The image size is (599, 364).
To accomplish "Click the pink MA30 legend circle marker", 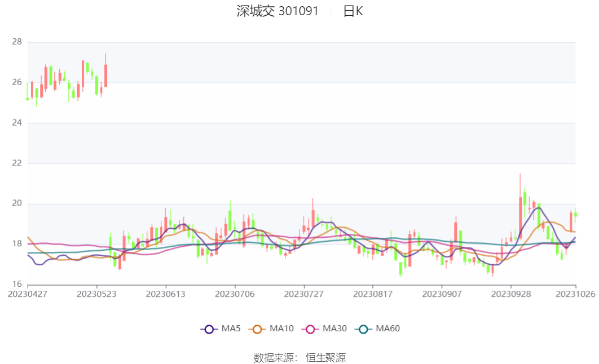I will (310, 329).
